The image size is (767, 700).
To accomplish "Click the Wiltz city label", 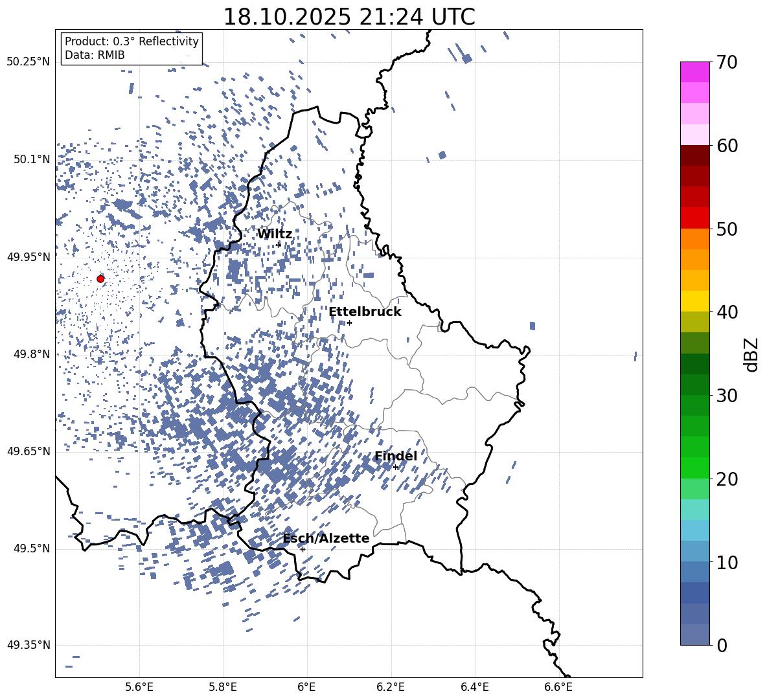I will pyautogui.click(x=275, y=234).
